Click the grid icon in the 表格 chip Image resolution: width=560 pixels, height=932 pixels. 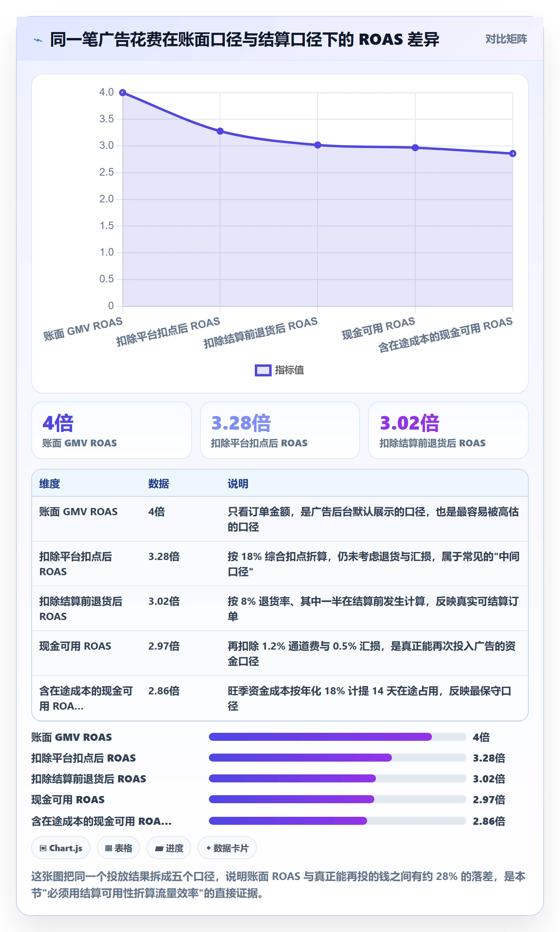tap(108, 848)
